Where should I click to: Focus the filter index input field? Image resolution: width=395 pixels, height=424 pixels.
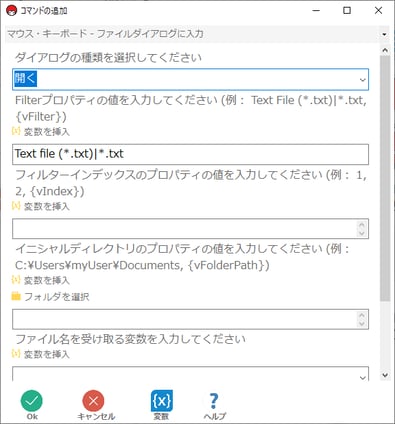pyautogui.click(x=190, y=229)
